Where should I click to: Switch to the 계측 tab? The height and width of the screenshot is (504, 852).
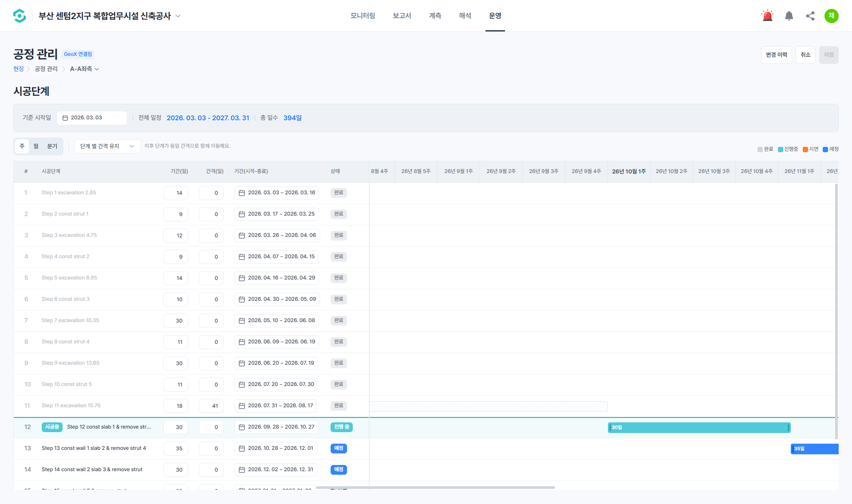(435, 16)
